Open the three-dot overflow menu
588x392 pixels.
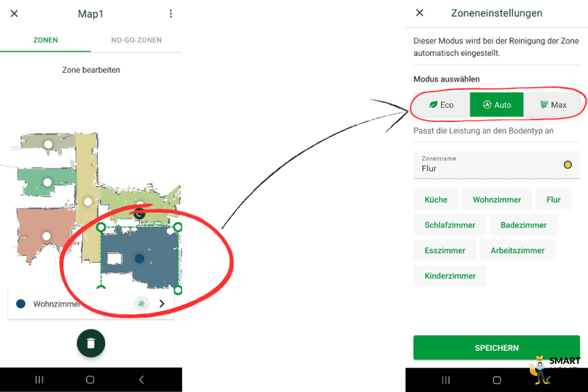click(171, 14)
